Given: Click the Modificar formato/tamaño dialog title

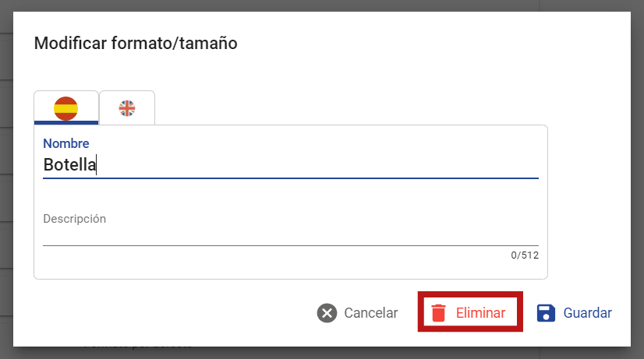Looking at the screenshot, I should point(136,43).
